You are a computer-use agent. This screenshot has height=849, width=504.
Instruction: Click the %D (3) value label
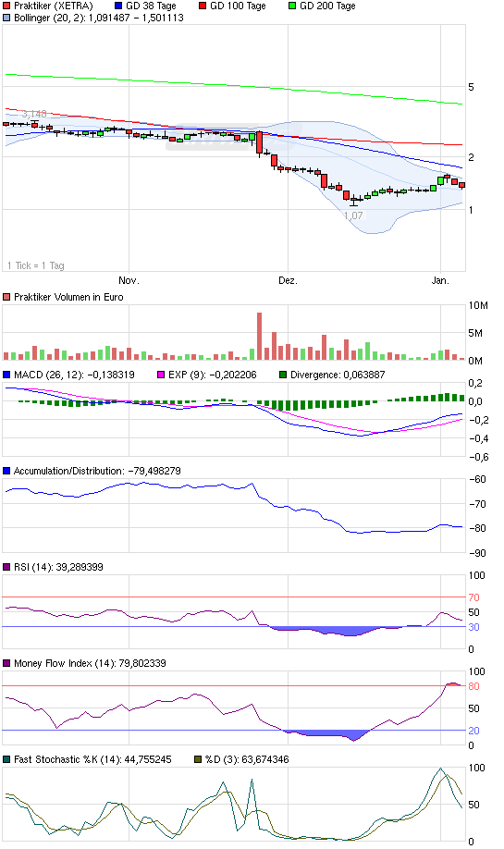pyautogui.click(x=247, y=759)
